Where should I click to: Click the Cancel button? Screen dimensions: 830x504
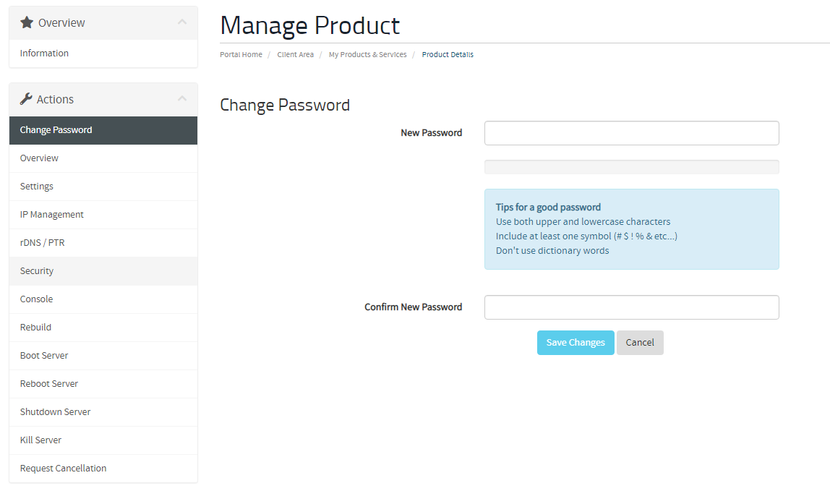coord(640,343)
